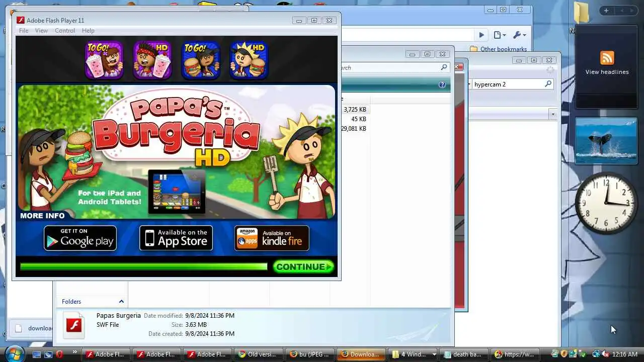Switch to first Adobe Fl... taskbar button
Viewport: 644px width, 362px height.
point(105,354)
